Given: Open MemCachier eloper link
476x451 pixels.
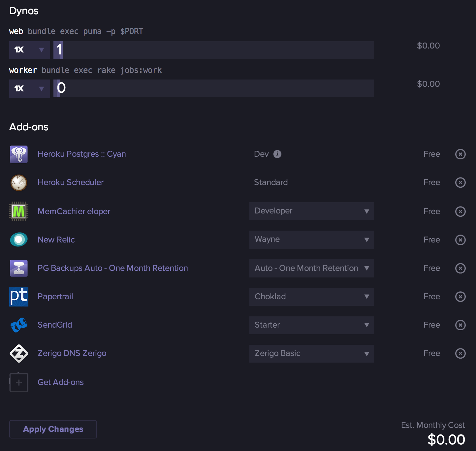Looking at the screenshot, I should point(74,211).
